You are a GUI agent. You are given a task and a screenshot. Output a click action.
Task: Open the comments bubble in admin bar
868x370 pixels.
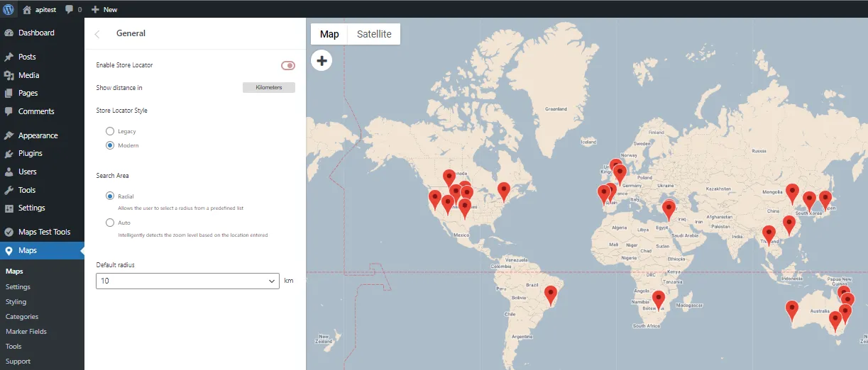click(x=70, y=9)
